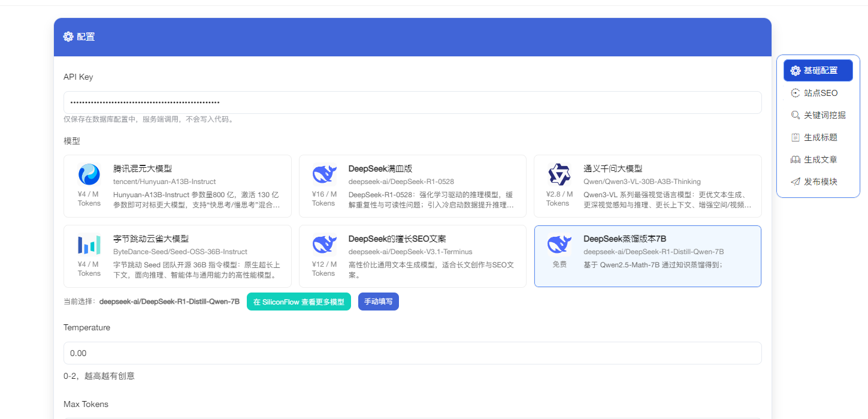Click the gear icon beside 配置 header
Image resolution: width=868 pixels, height=419 pixels.
pos(68,37)
